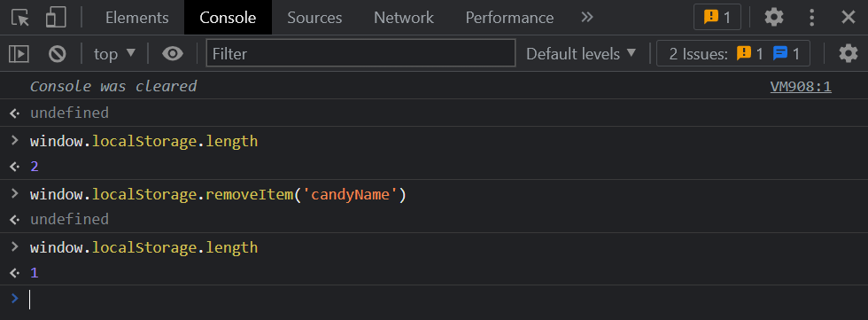Follow the VM908:1 source link
Viewport: 868px width, 320px height.
(801, 86)
